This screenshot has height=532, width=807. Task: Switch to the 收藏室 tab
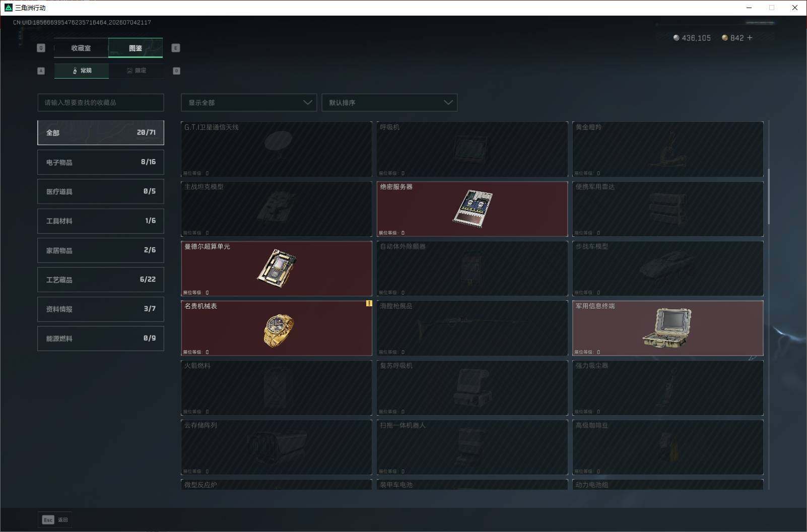[x=81, y=48]
